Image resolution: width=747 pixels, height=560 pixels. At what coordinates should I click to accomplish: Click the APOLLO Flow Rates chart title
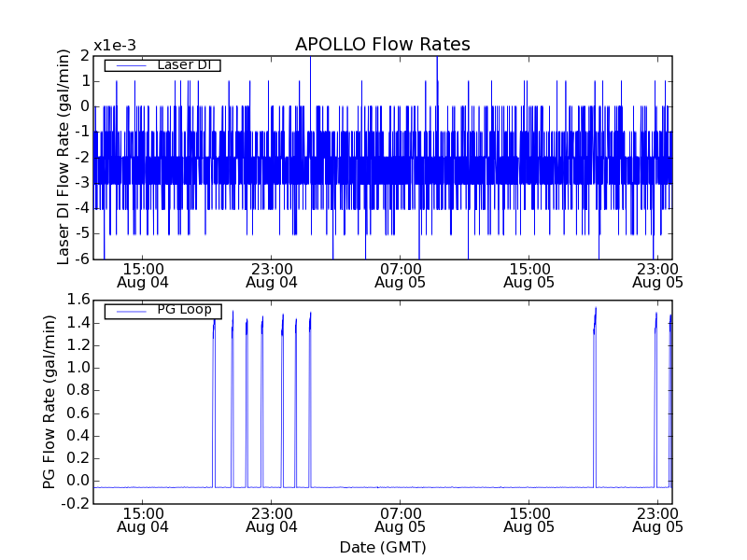pyautogui.click(x=382, y=44)
